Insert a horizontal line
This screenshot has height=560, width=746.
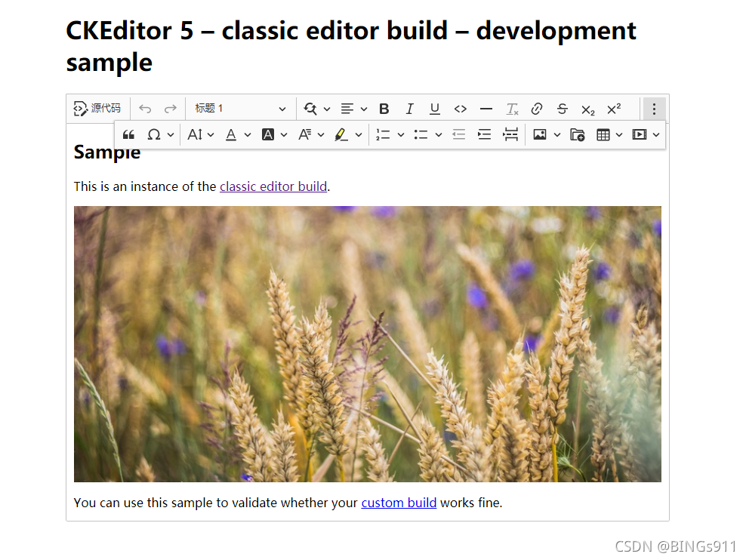486,109
